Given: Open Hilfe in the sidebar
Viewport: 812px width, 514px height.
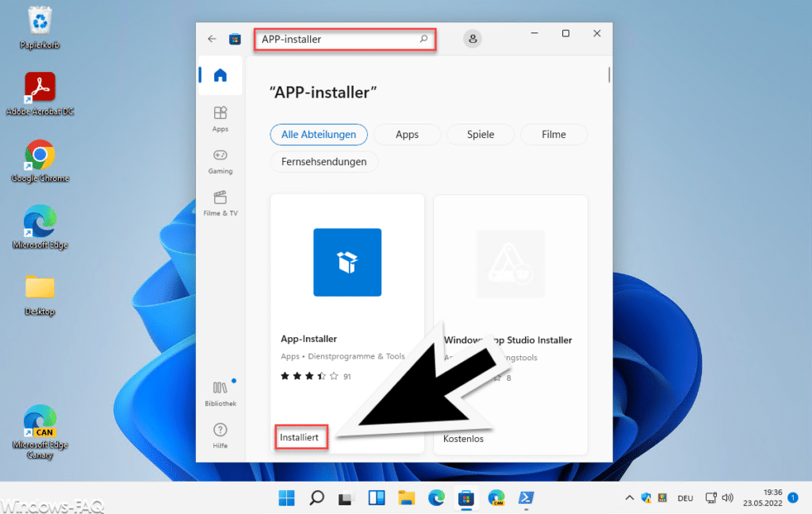Looking at the screenshot, I should pyautogui.click(x=220, y=435).
